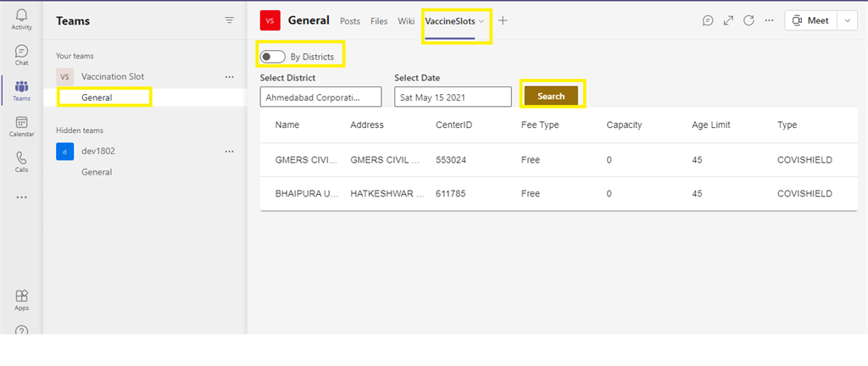Open Chat from the left rail

(x=21, y=55)
